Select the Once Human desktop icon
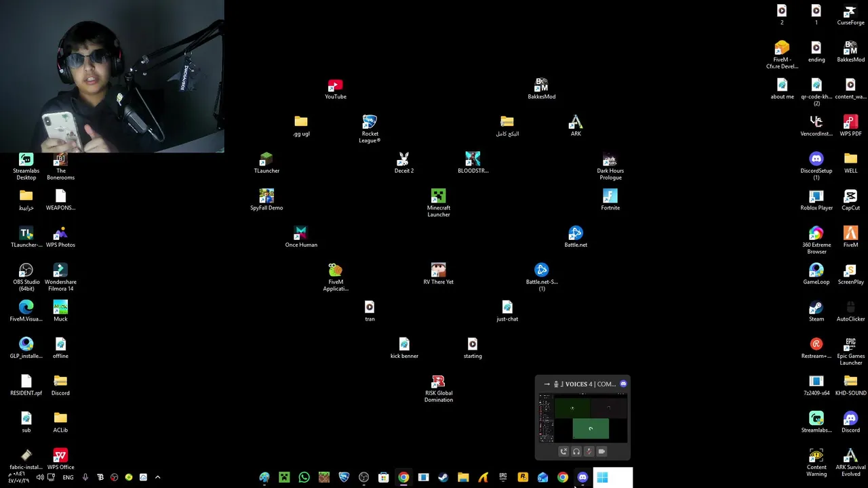Screen dimensions: 868x488 coord(301,237)
